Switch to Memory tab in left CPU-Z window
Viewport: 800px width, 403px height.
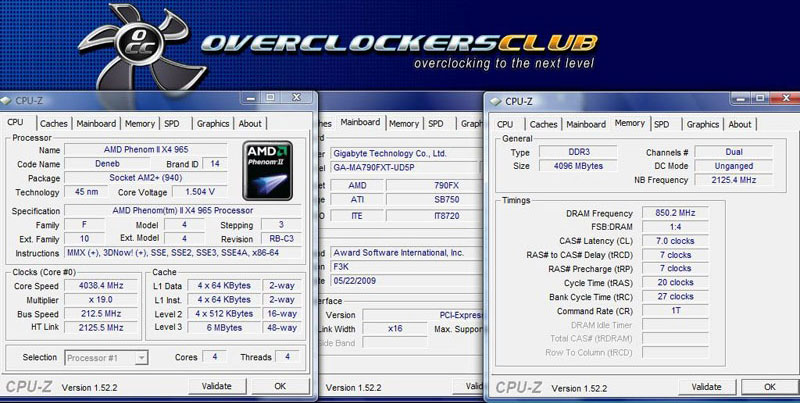click(x=140, y=123)
